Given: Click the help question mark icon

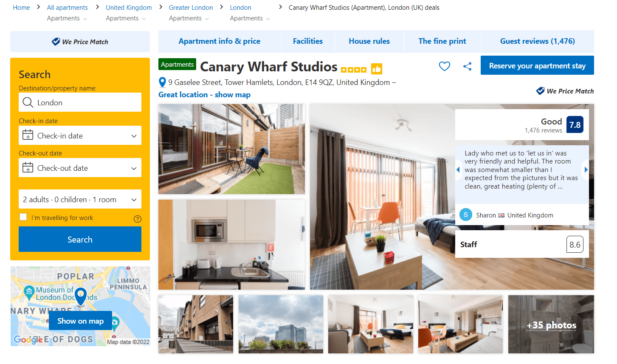Looking at the screenshot, I should pyautogui.click(x=137, y=219).
